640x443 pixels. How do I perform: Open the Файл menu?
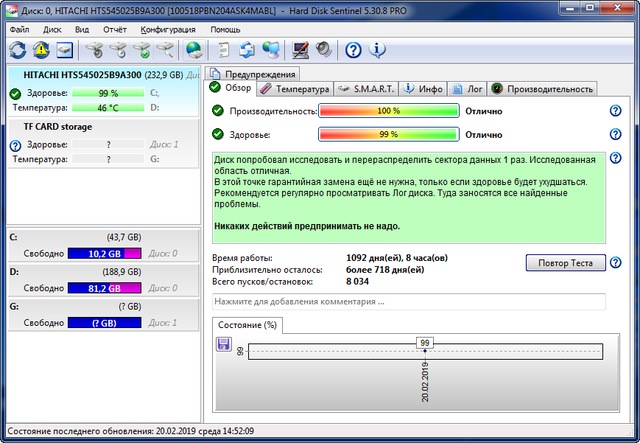[x=19, y=29]
